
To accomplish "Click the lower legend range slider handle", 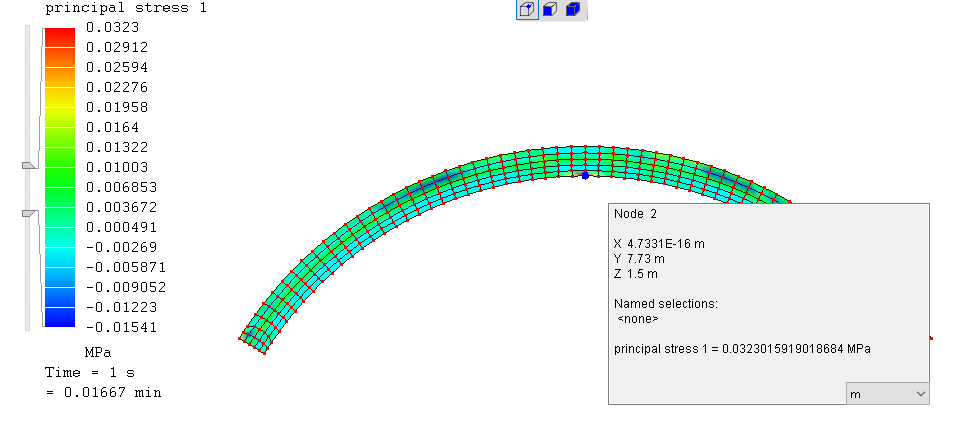I will [x=30, y=213].
